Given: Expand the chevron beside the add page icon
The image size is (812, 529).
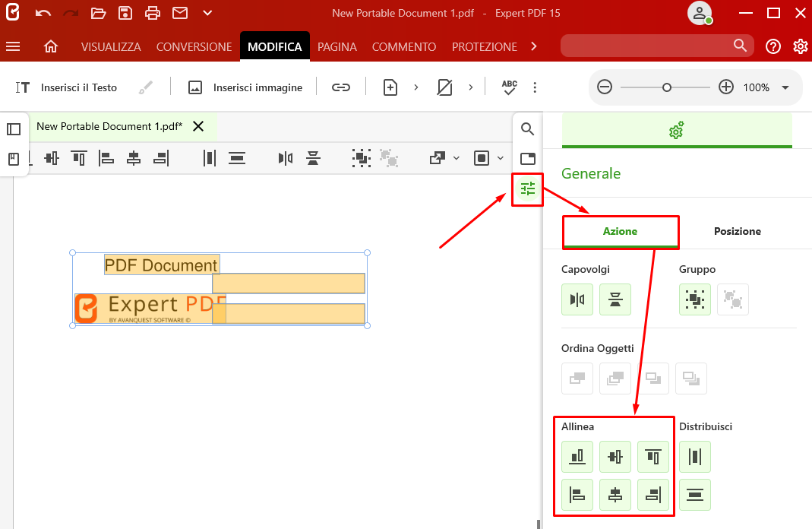Looking at the screenshot, I should [x=415, y=87].
